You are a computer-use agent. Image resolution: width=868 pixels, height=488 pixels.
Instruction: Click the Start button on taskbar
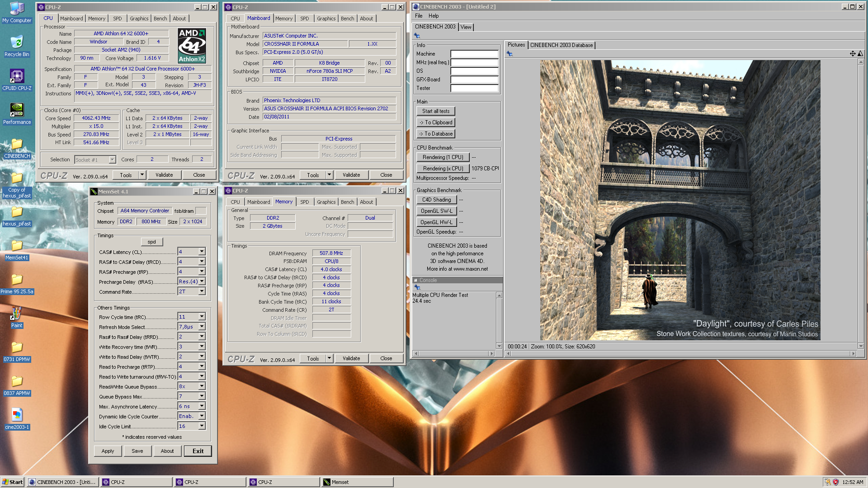click(x=13, y=482)
